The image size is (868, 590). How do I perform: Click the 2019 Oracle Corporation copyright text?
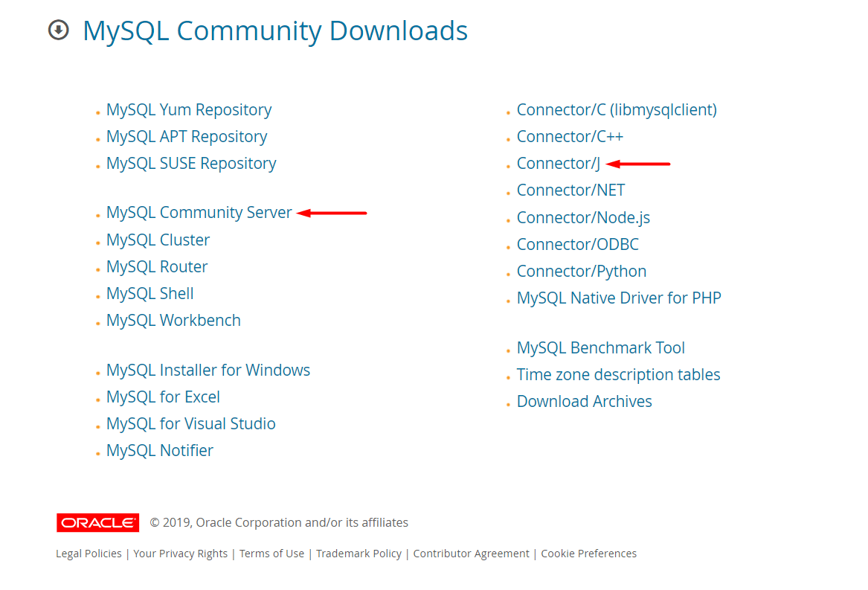(279, 522)
